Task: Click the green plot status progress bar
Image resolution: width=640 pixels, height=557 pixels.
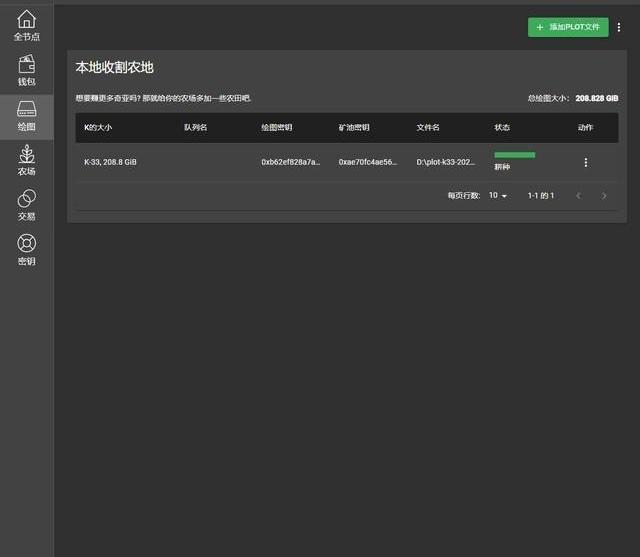Action: pyautogui.click(x=514, y=155)
